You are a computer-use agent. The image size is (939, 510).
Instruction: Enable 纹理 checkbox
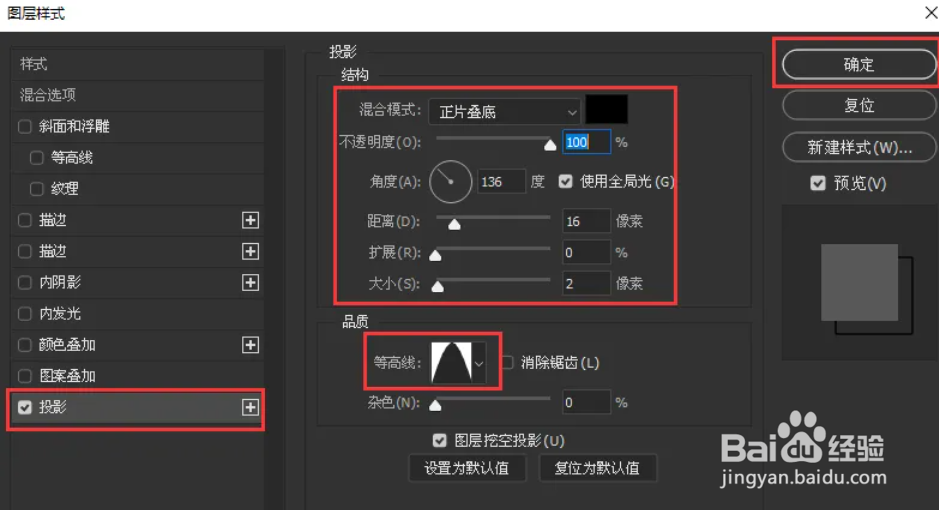click(37, 189)
